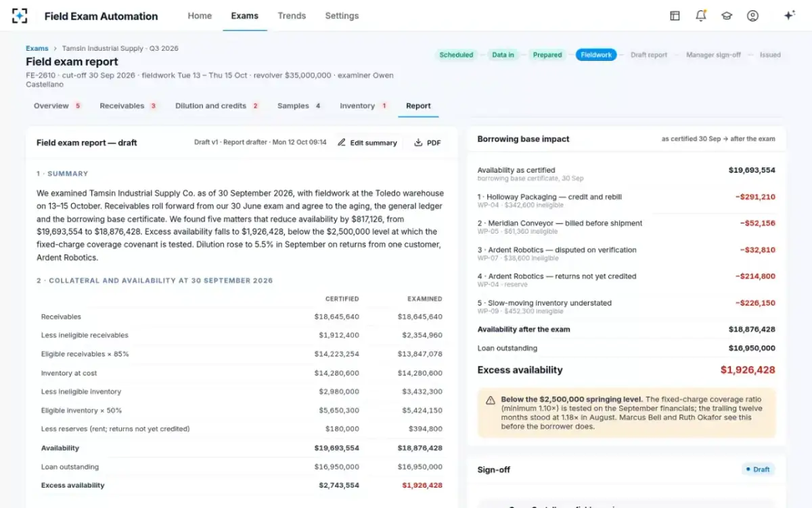Screen dimensions: 812x508
Task: Click the Loan outstanding $16,950,000 in impact panel
Action: 752,348
